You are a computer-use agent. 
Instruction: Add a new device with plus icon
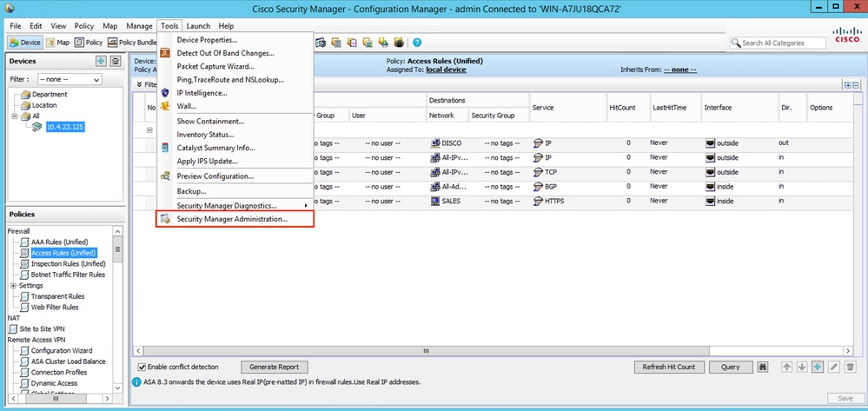point(101,61)
